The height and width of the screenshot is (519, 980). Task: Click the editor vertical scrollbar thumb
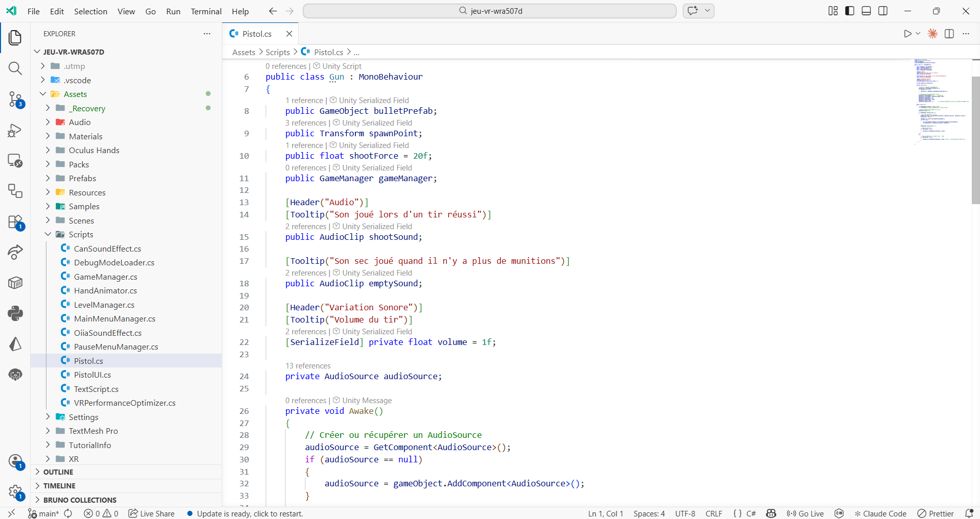click(975, 140)
